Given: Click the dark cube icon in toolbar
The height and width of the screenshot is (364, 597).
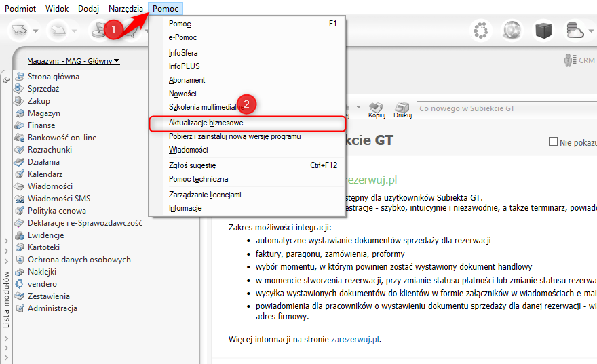Looking at the screenshot, I should point(543,31).
